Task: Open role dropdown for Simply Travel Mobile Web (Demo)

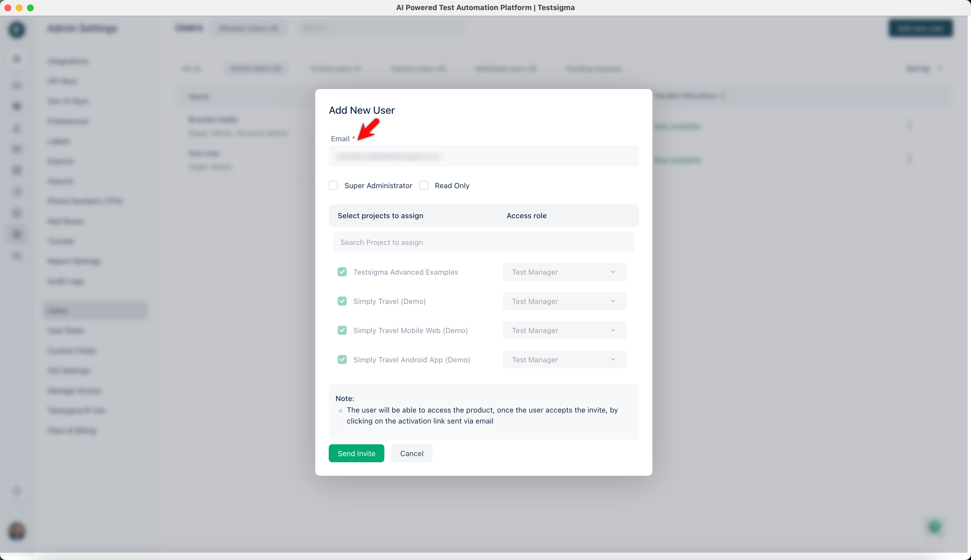Action: point(564,330)
